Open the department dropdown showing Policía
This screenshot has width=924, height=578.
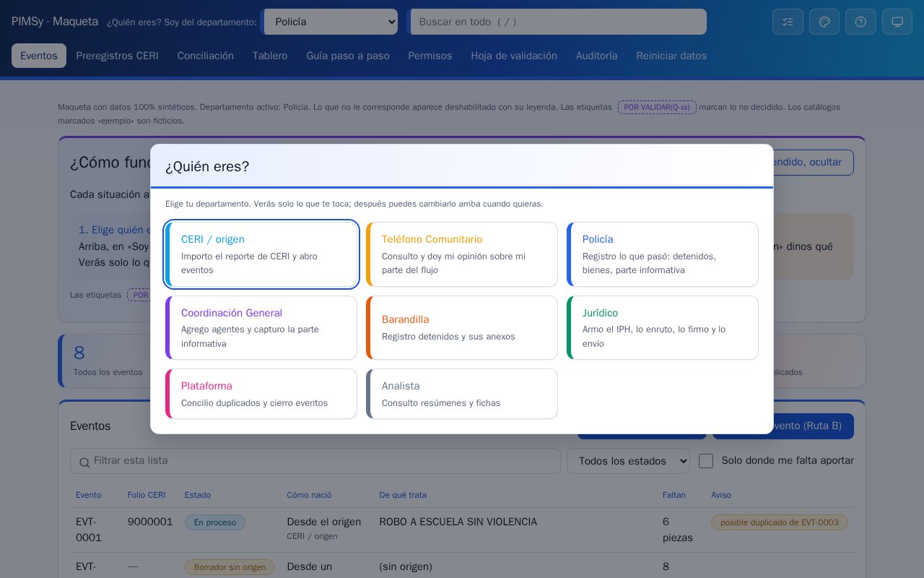point(331,22)
